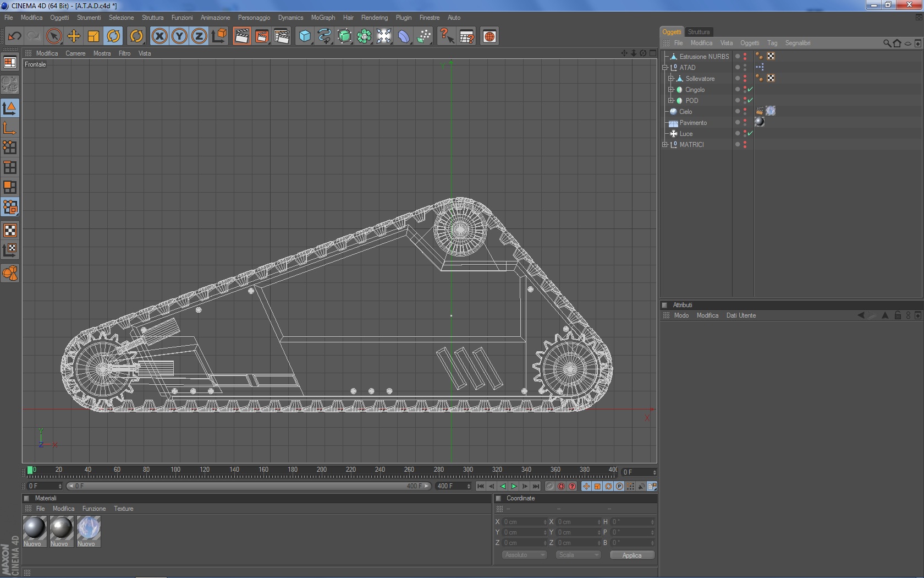Select the Move tool in top toolbar

74,36
